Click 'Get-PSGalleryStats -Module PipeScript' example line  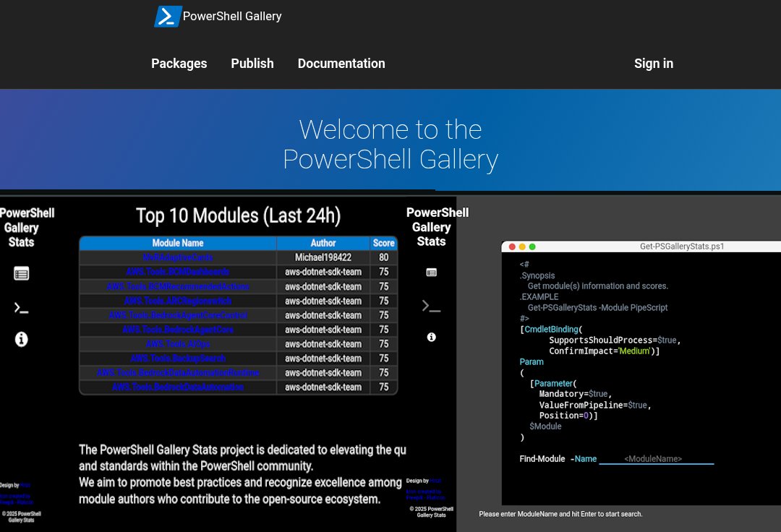tap(597, 307)
